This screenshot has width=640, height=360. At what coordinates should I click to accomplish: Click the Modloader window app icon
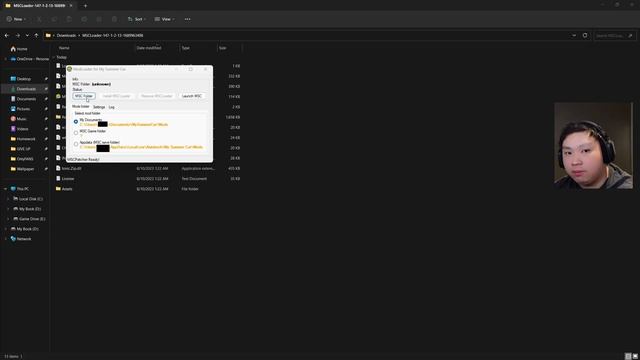tap(69, 69)
